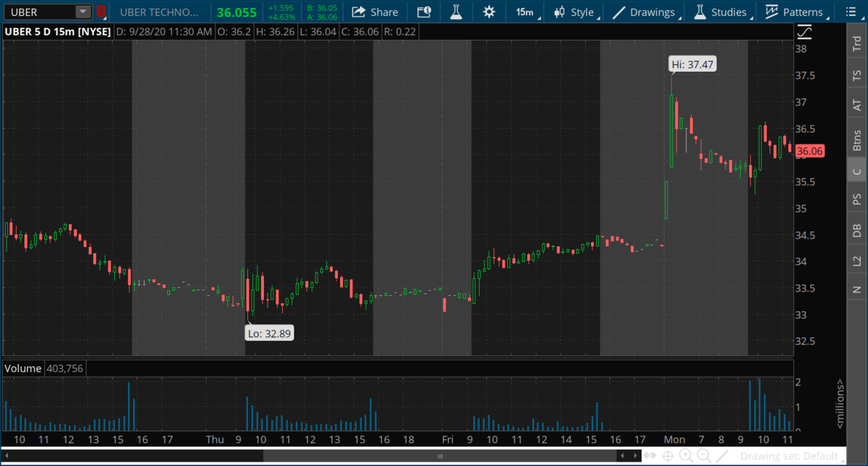Viewport: 868px width, 466px height.
Task: Expand the UBER symbol dropdown arrow
Action: click(82, 12)
